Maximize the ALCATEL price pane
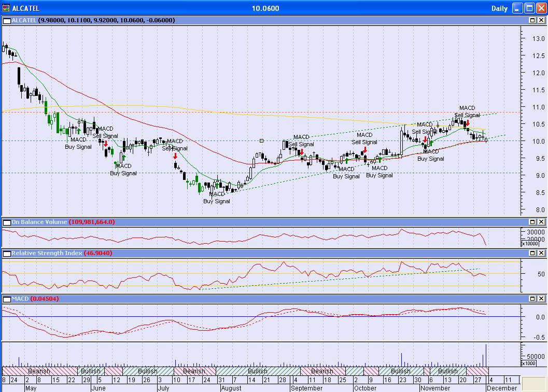Image resolution: width=548 pixels, height=392 pixels. click(532, 20)
